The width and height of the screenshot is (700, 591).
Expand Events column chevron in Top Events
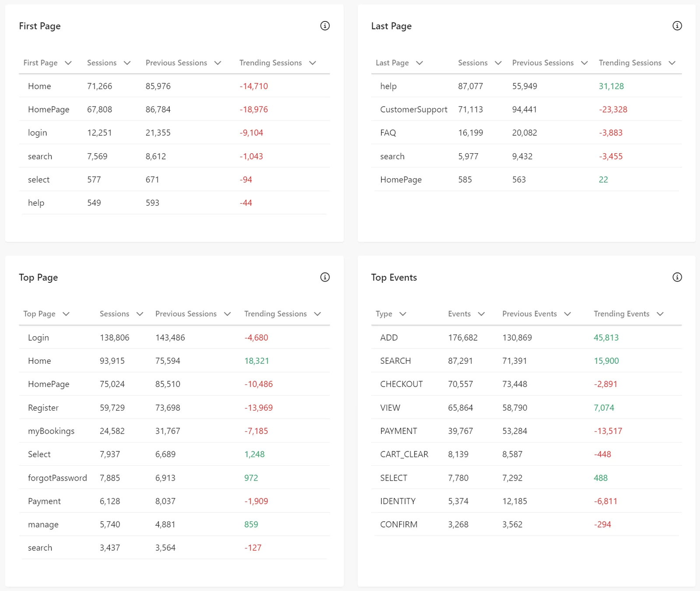click(x=481, y=314)
